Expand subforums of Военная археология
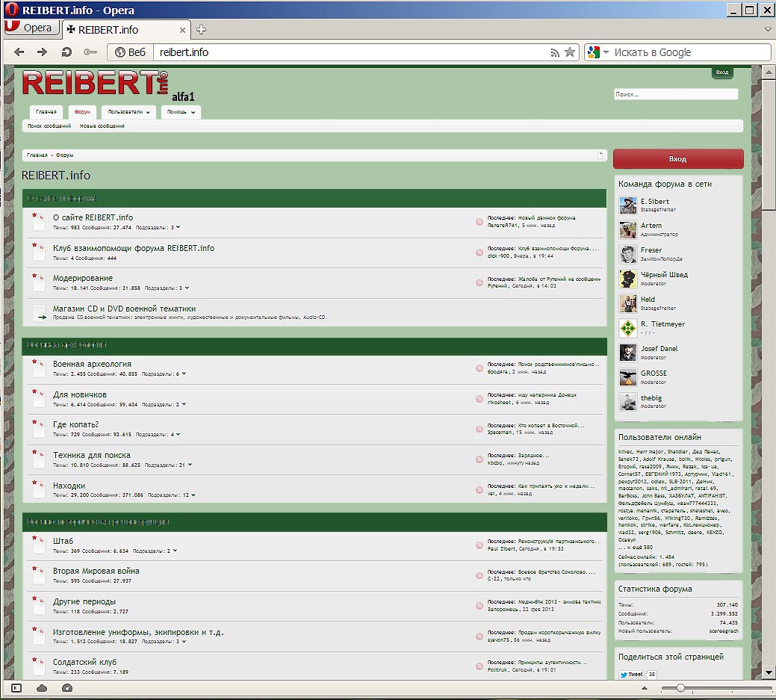Screen dimensions: 776x700 tap(184, 374)
